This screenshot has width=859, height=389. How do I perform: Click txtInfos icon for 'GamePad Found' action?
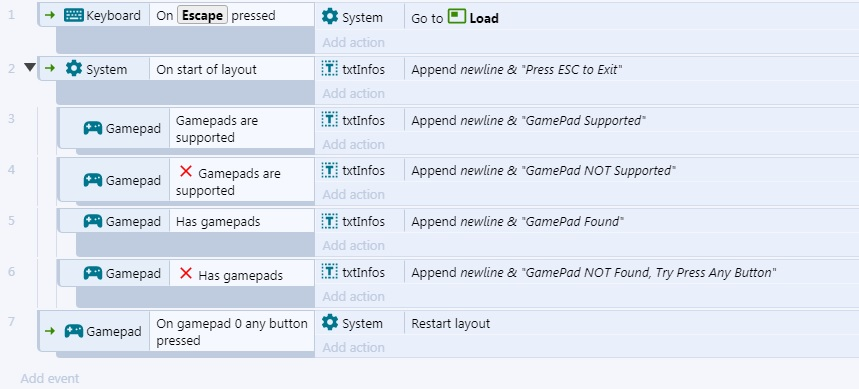point(329,221)
